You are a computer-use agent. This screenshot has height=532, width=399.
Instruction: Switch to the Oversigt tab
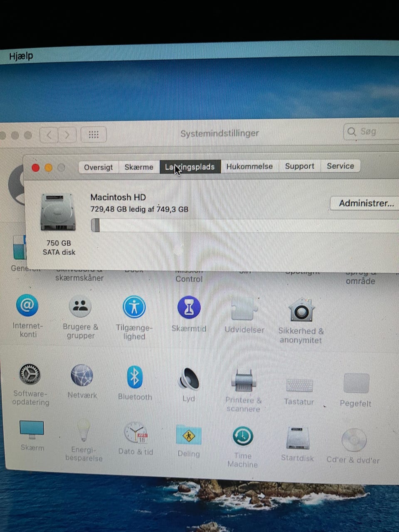[99, 167]
